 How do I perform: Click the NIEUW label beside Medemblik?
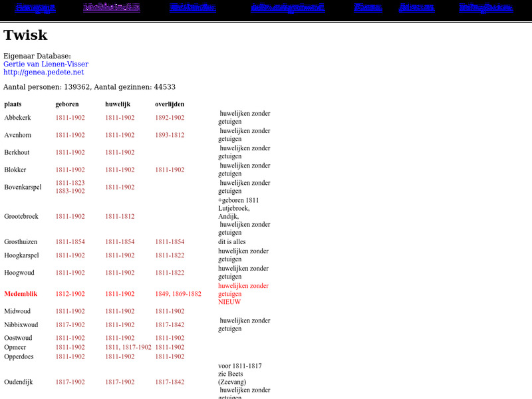click(x=228, y=301)
